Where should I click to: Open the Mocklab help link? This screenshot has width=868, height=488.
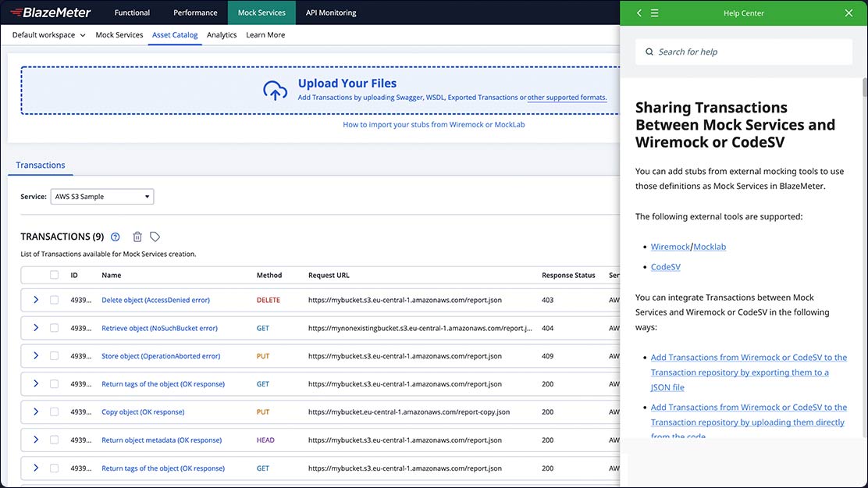pyautogui.click(x=710, y=247)
